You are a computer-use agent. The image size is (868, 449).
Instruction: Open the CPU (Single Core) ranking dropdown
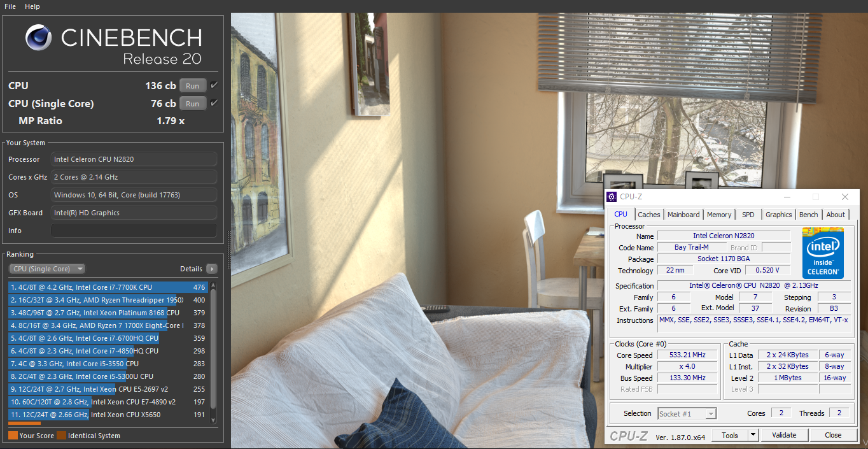pyautogui.click(x=47, y=269)
